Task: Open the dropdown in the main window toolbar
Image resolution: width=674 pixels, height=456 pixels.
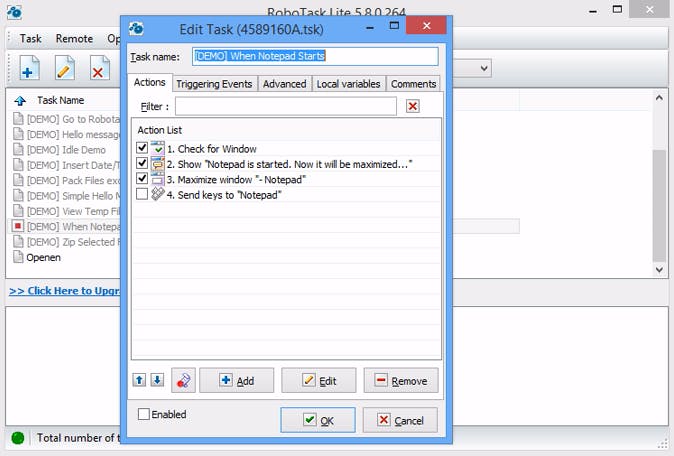Action: [484, 68]
